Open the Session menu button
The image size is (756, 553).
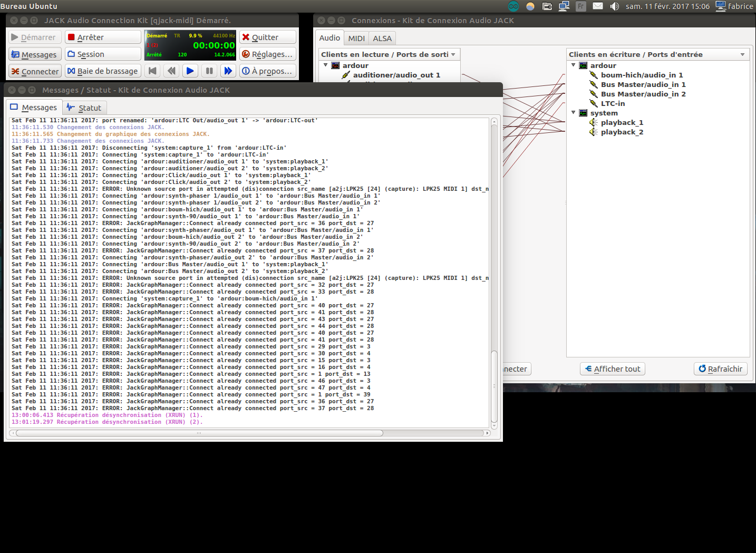click(x=103, y=54)
